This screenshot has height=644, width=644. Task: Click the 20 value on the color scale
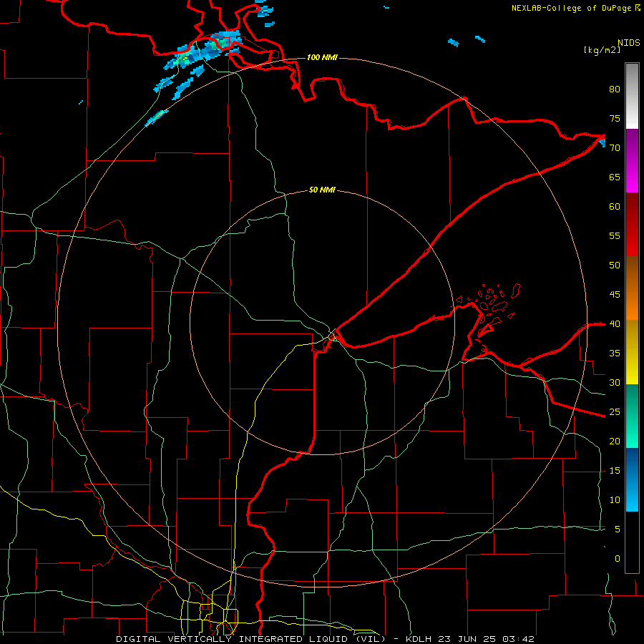click(x=615, y=441)
